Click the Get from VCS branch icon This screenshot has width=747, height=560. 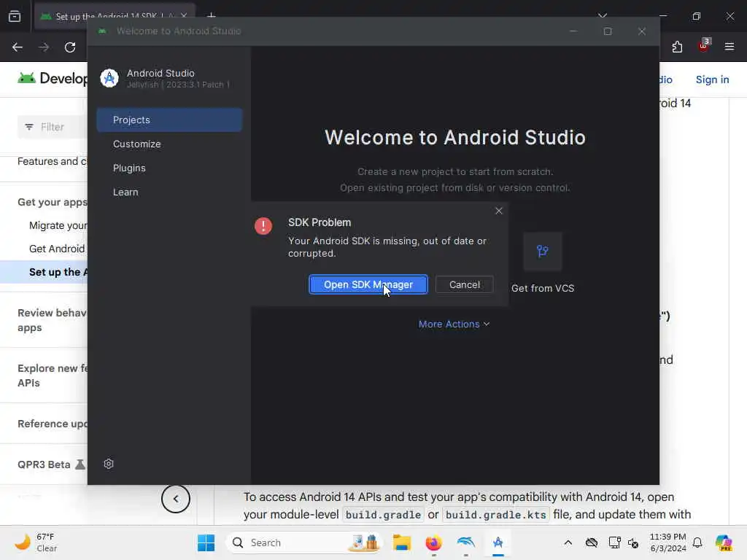[543, 251]
